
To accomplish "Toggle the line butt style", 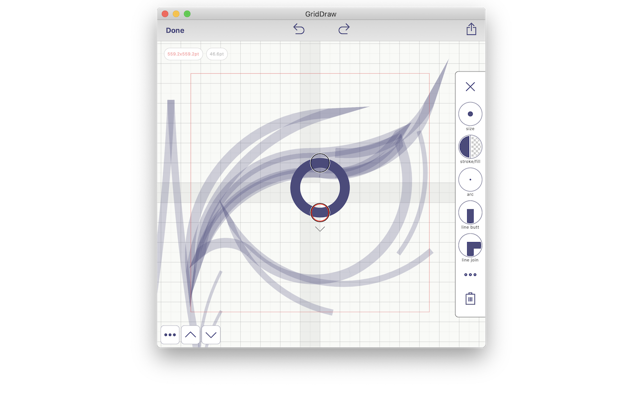I will pyautogui.click(x=470, y=213).
